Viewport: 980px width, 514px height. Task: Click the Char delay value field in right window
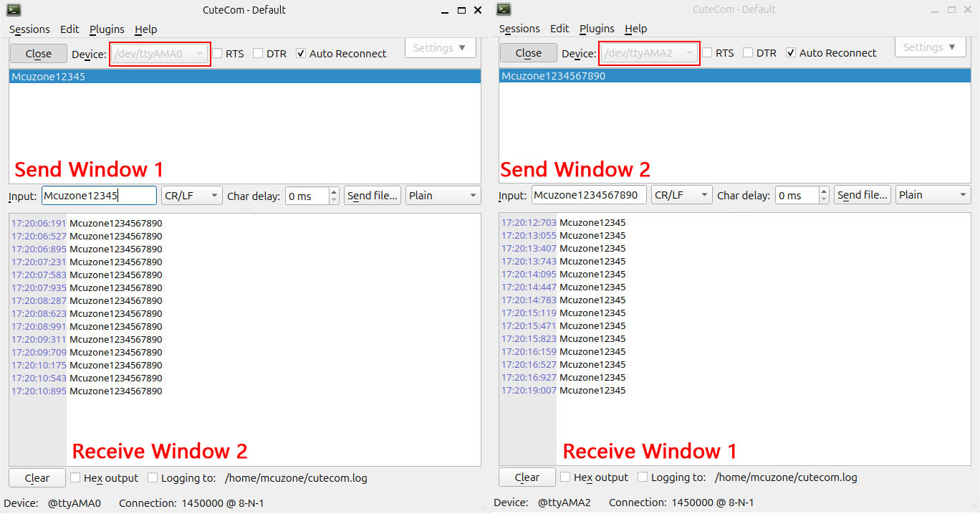pyautogui.click(x=797, y=195)
